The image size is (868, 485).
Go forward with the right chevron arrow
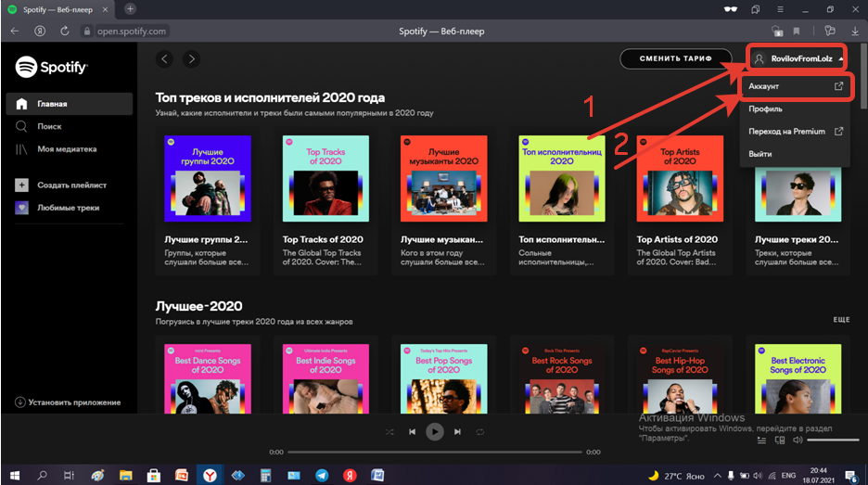[x=191, y=59]
